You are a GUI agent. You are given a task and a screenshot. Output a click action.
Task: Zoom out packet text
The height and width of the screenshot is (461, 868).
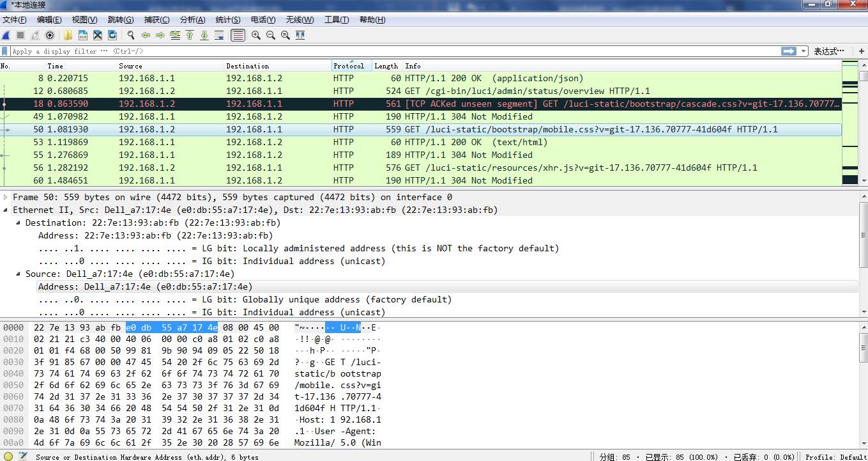click(x=271, y=35)
